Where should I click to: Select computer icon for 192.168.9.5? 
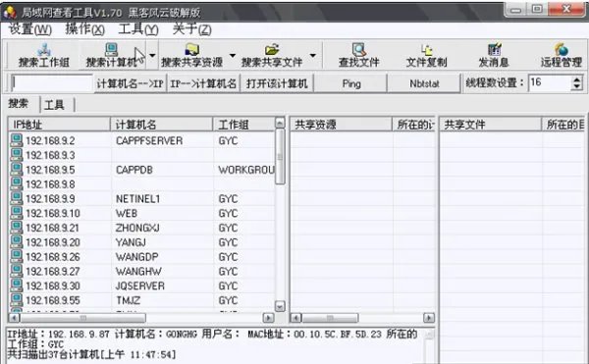click(16, 169)
